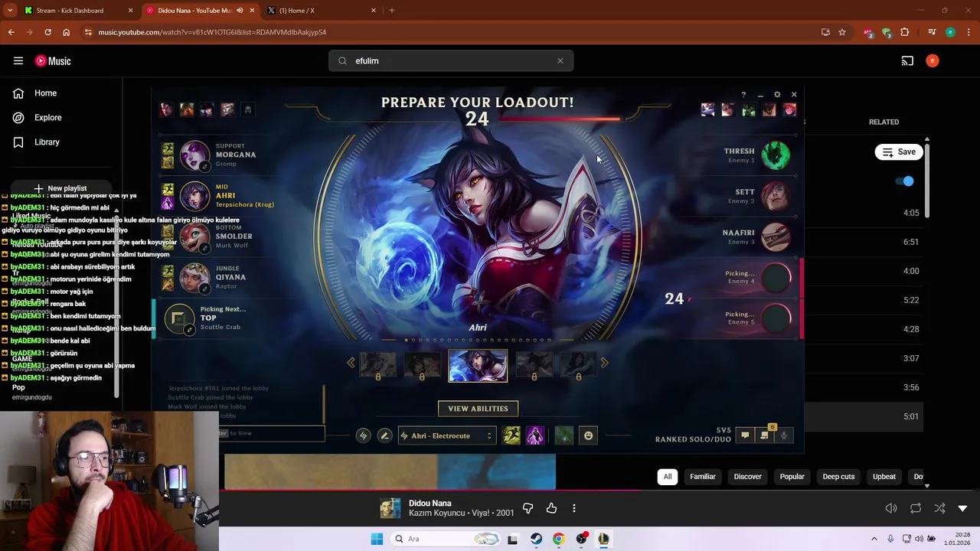Toggle the voice chat microphone in lobby
This screenshot has width=980, height=551.
click(x=783, y=435)
